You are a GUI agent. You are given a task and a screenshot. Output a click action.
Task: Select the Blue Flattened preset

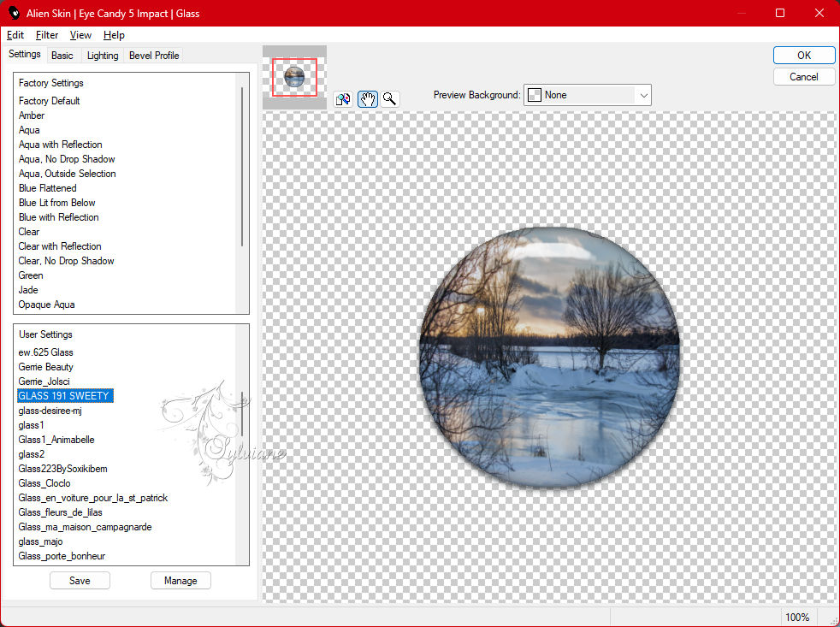pyautogui.click(x=47, y=188)
